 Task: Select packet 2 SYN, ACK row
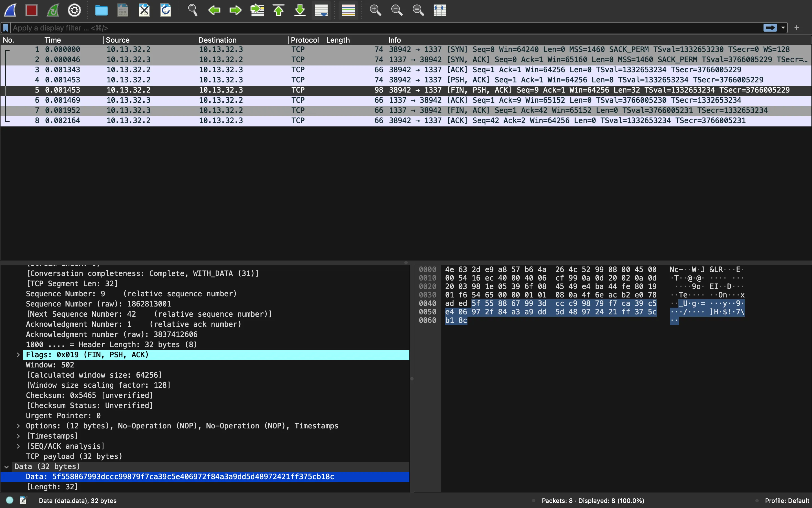click(406, 60)
